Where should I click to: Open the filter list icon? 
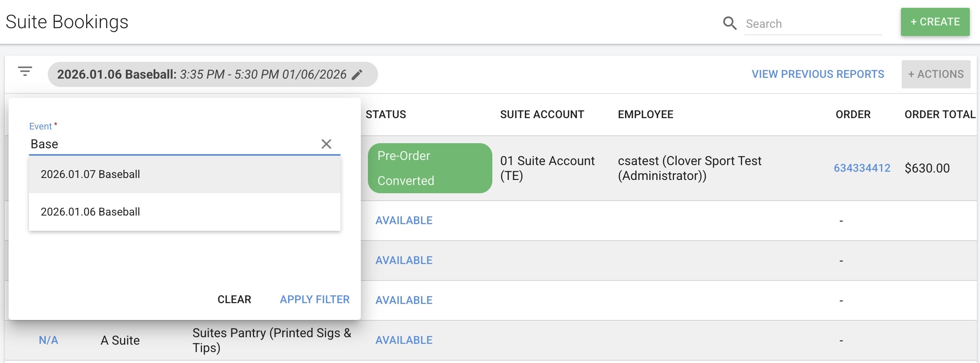[x=25, y=71]
